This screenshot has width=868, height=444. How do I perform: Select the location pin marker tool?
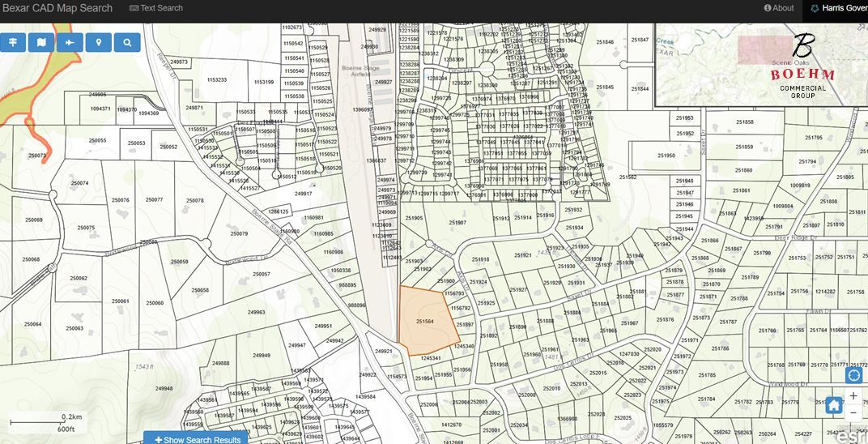pos(98,42)
